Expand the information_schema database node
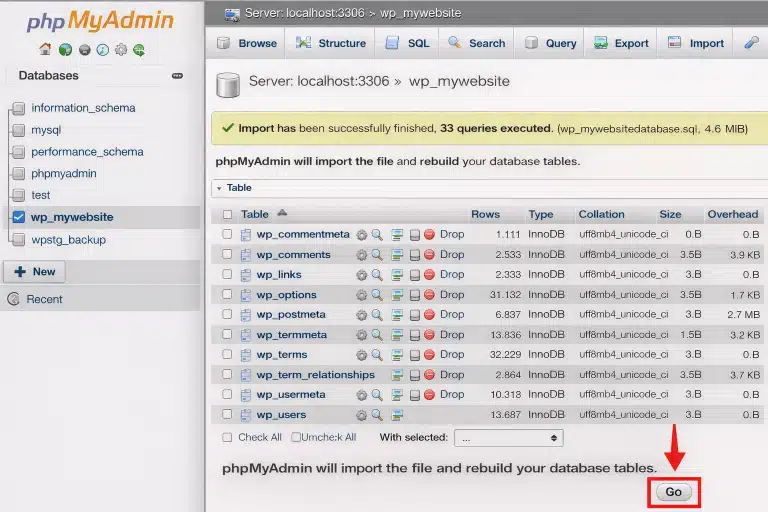This screenshot has height=512, width=768. point(19,108)
